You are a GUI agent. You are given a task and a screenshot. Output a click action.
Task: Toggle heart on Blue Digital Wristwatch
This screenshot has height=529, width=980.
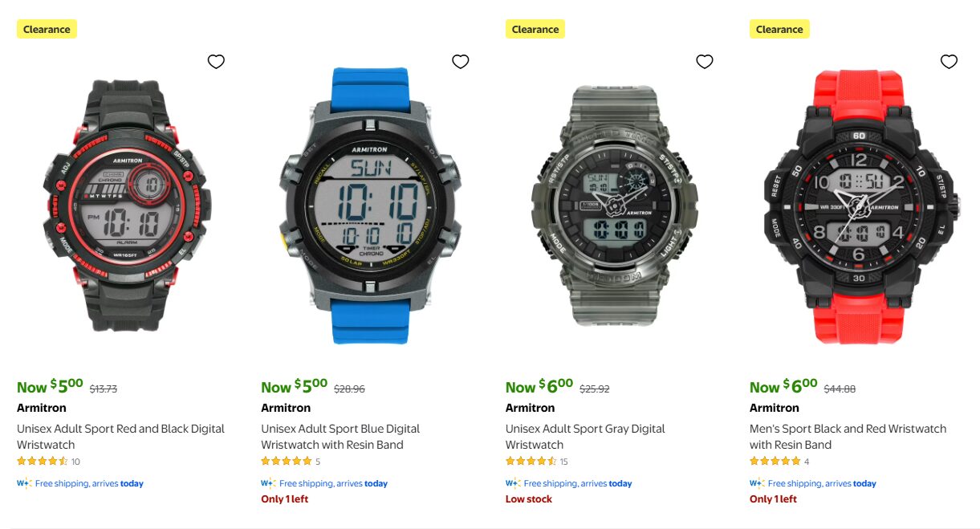[460, 62]
